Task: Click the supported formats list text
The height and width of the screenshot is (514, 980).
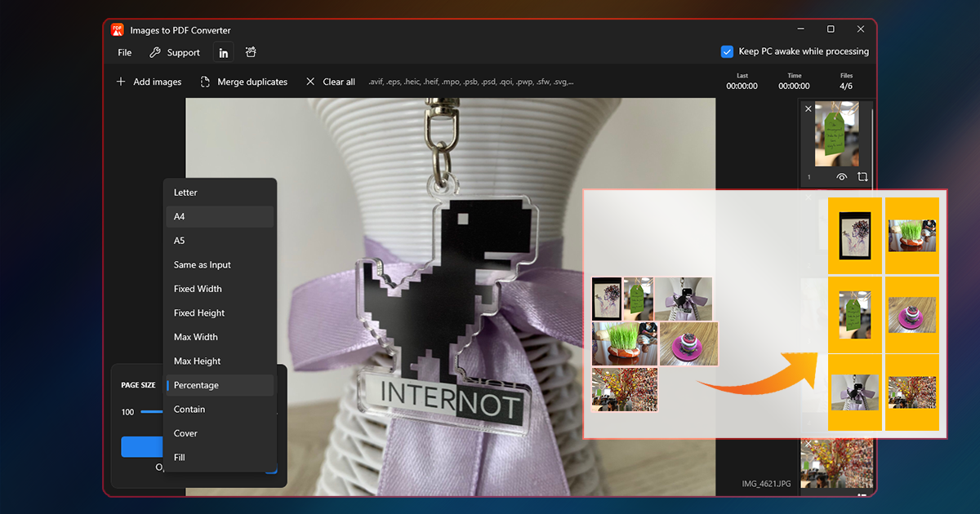Action: pyautogui.click(x=471, y=82)
